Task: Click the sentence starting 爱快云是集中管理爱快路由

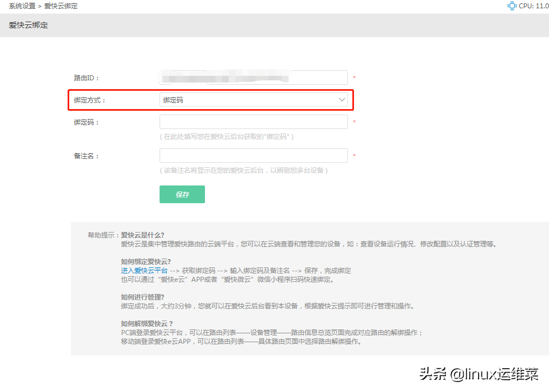Action: [x=309, y=244]
